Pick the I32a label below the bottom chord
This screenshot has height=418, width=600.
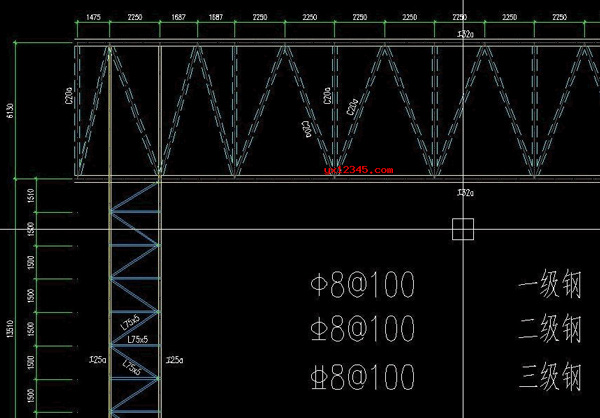pos(465,193)
